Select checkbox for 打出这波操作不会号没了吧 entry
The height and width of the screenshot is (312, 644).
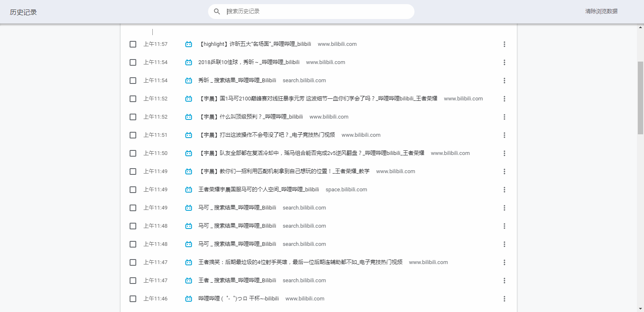133,135
